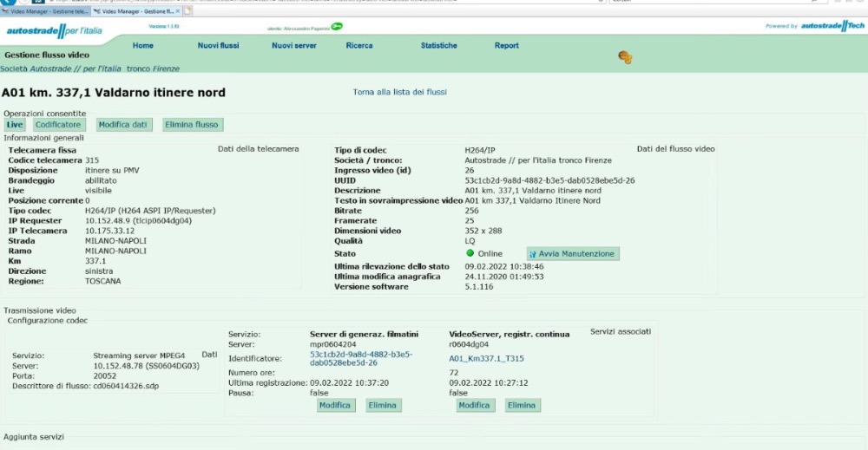
Task: Close the second Video Manager browser tab
Action: 178,11
